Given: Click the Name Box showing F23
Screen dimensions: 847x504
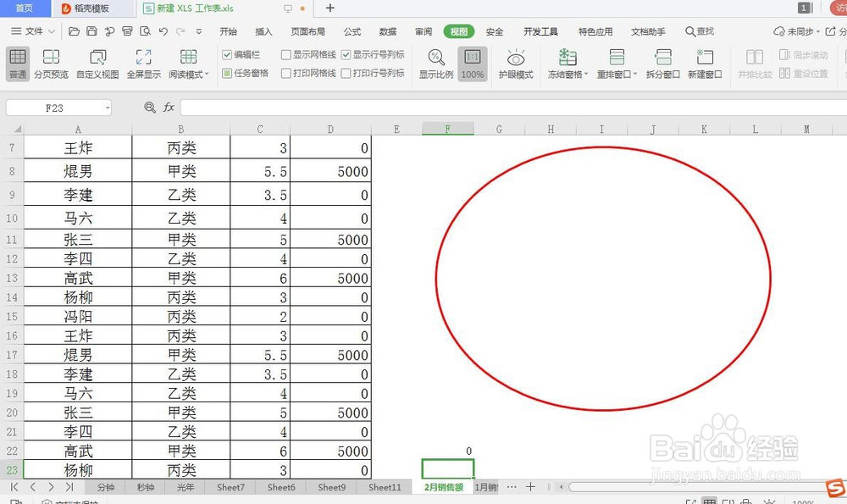Looking at the screenshot, I should [x=54, y=108].
